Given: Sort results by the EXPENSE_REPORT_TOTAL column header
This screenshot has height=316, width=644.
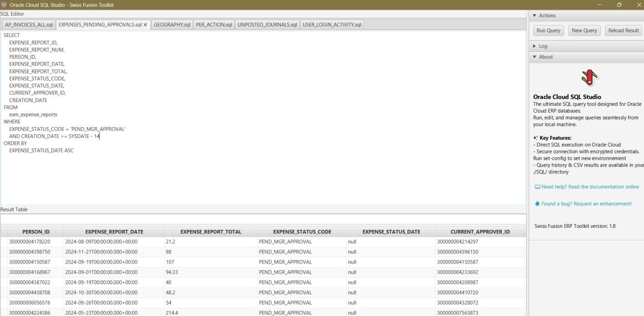Looking at the screenshot, I should point(211,231).
